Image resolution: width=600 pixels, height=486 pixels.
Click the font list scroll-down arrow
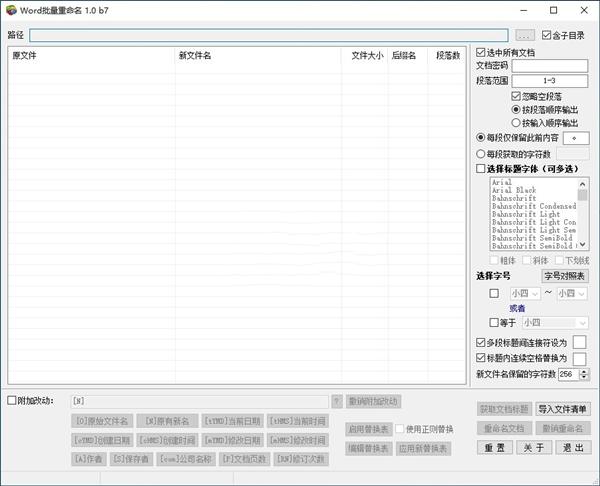point(582,244)
